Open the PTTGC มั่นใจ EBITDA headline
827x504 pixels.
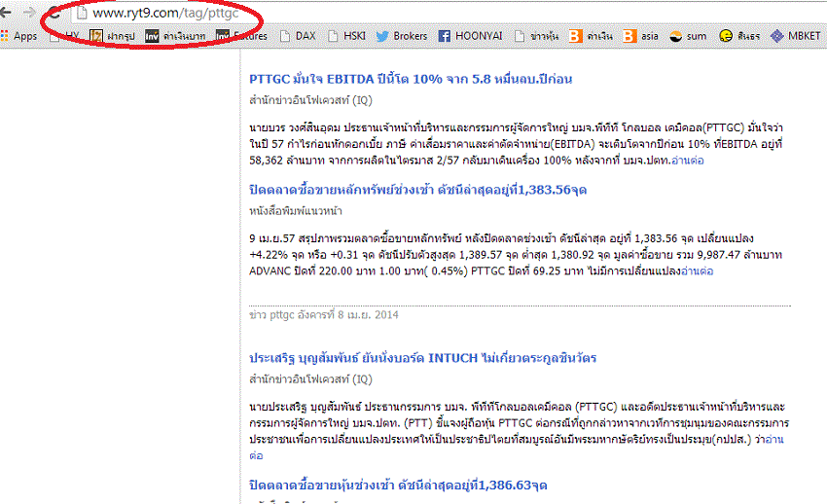411,79
